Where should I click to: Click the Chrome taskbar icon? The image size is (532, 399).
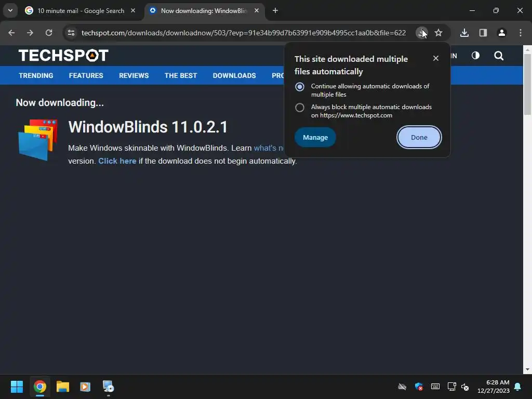(x=39, y=387)
